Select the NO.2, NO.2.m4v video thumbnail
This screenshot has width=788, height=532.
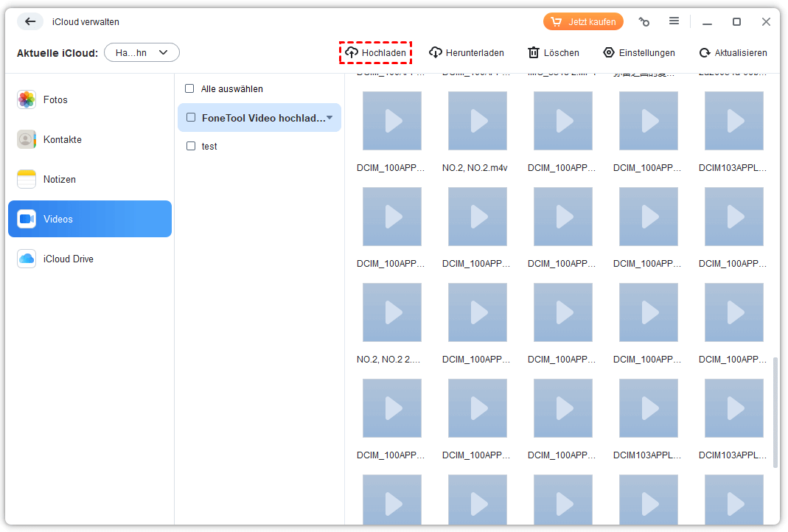pyautogui.click(x=478, y=121)
